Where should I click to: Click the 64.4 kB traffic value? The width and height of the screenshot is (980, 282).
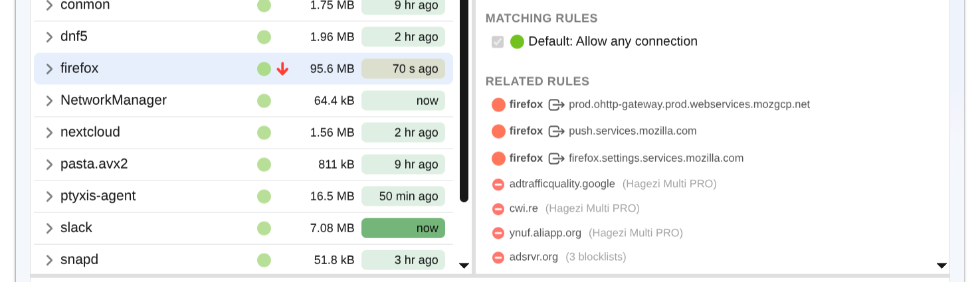tap(334, 101)
